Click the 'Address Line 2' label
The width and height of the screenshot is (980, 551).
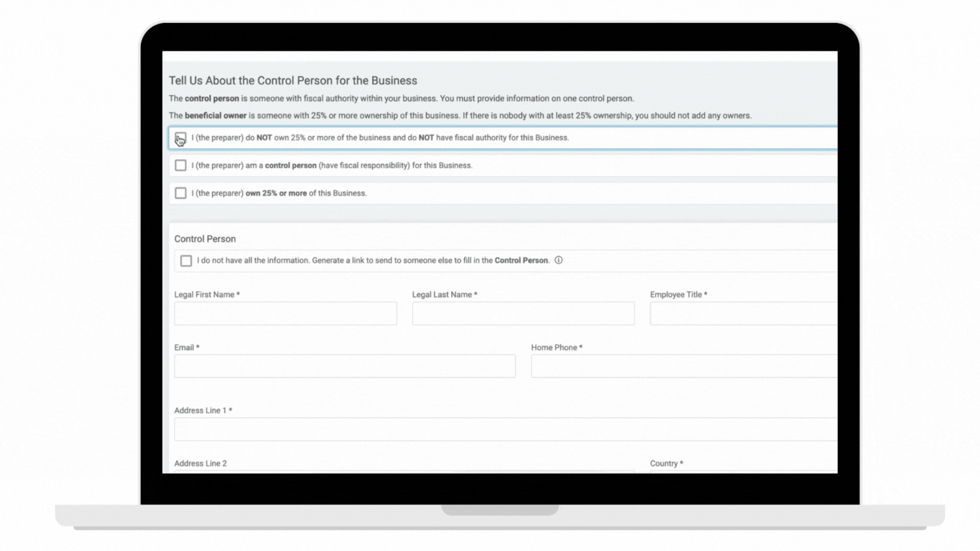coord(200,464)
